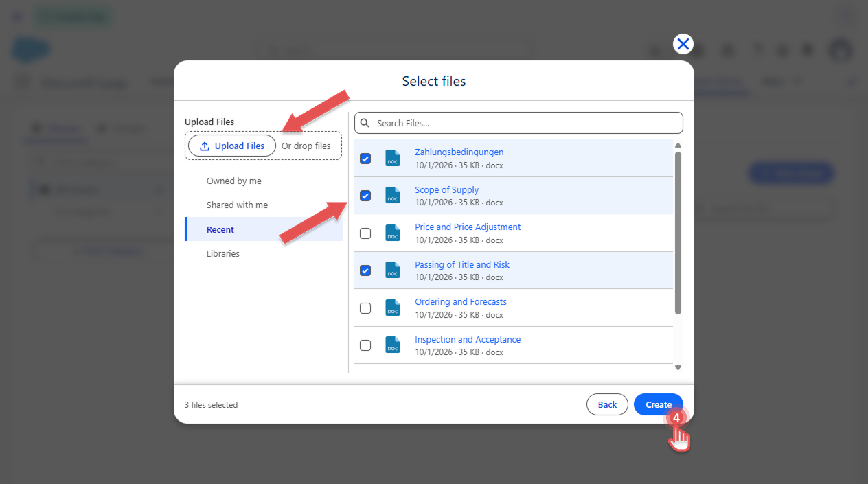
Task: Click the Upload Files button
Action: tap(231, 146)
